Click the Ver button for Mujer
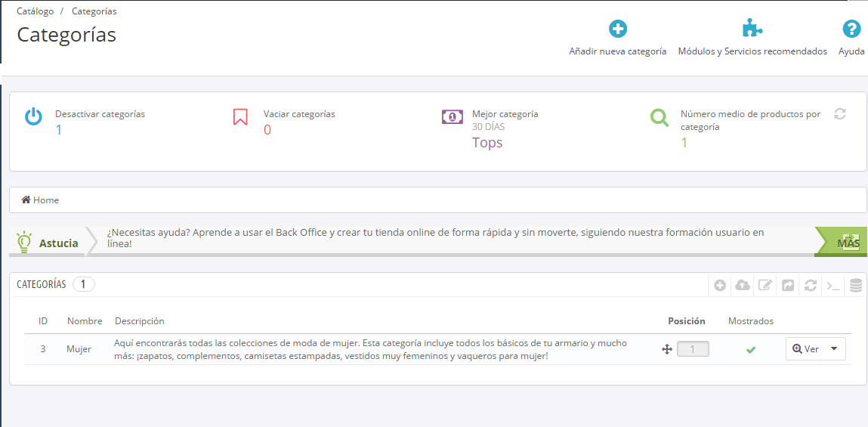Image resolution: width=868 pixels, height=427 pixels. click(806, 349)
